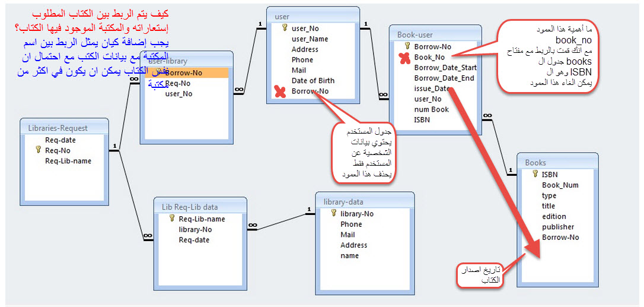Select the Address field in library-data table
Viewport: 644px width, 307px height.
[353, 245]
